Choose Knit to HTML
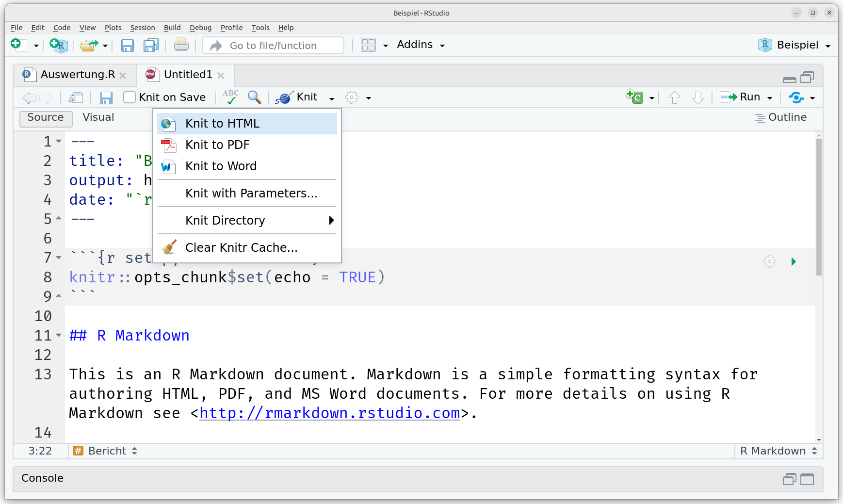The width and height of the screenshot is (843, 504). (x=247, y=124)
